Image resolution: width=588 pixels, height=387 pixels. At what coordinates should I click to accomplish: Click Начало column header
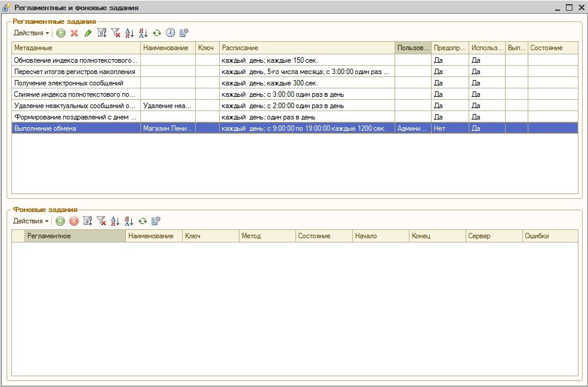[381, 236]
